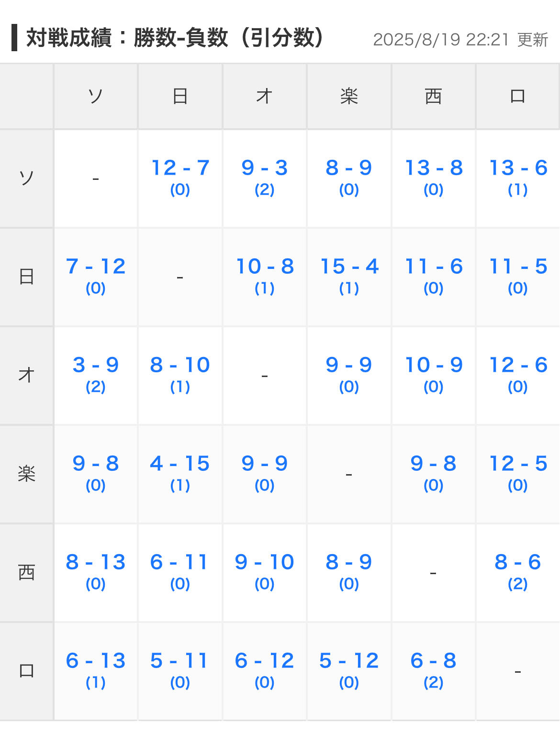
Task: Open the 12 - 6 record link
Action: point(517,366)
